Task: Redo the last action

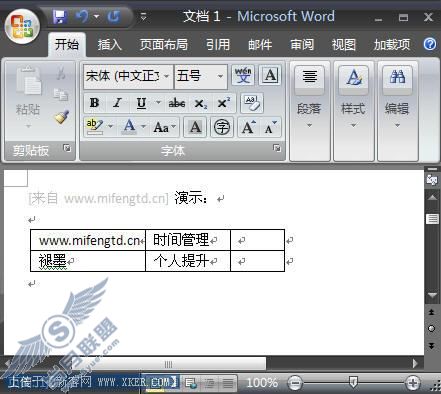Action: point(114,16)
